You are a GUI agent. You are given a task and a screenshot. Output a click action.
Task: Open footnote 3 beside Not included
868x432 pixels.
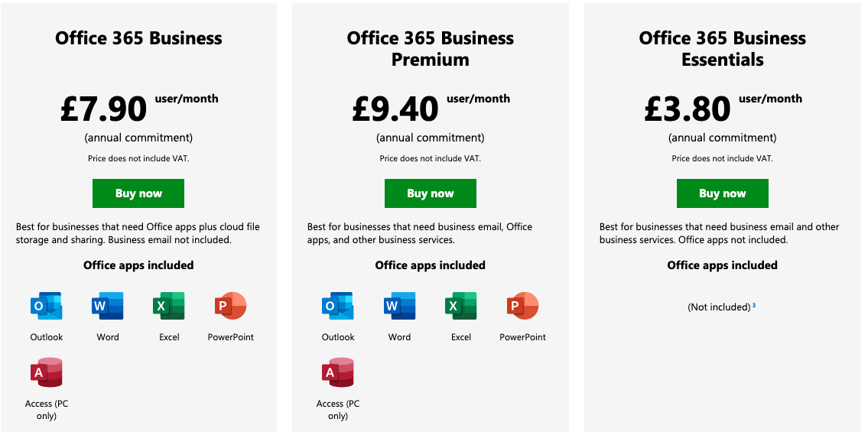754,305
